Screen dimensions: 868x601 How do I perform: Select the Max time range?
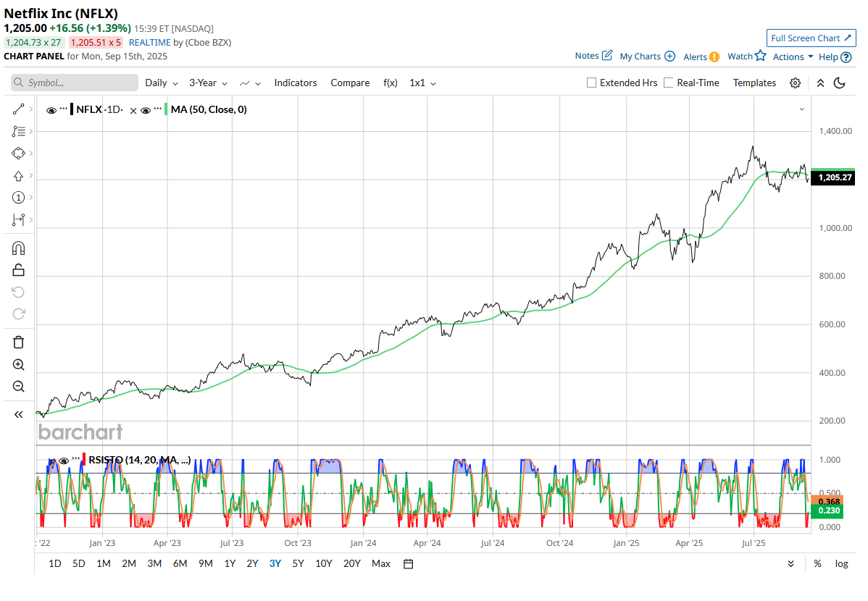[x=381, y=564]
